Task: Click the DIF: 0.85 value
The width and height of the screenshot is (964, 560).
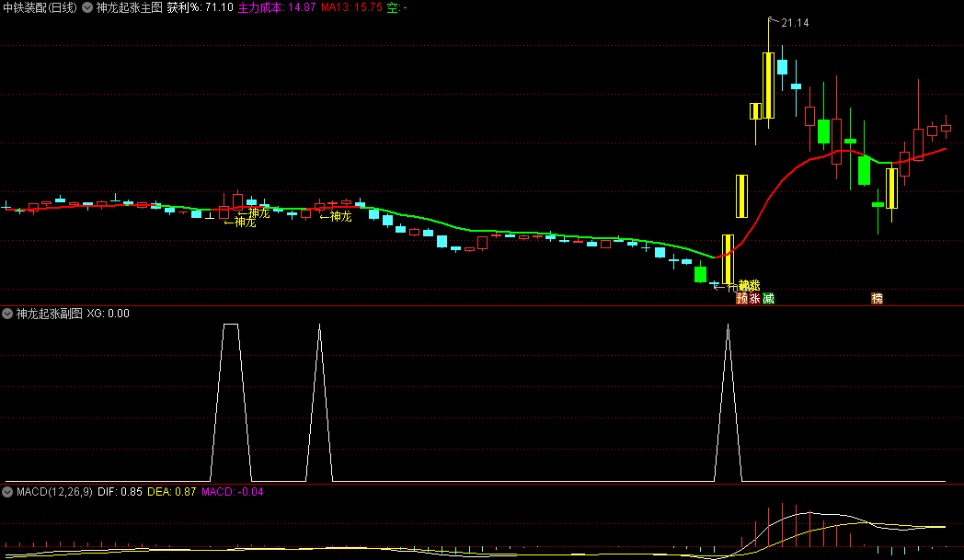Action: point(120,492)
